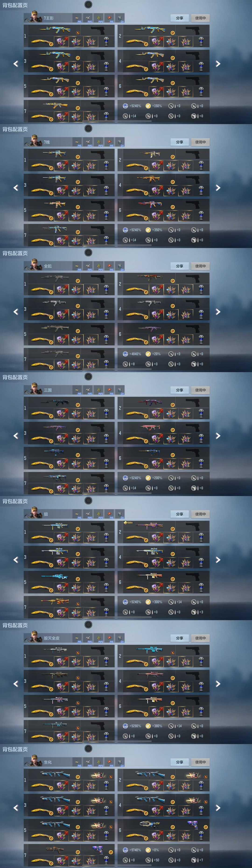252x868 pixels.
Task: Go to next page in the 7魂 loadout
Action: [x=218, y=188]
